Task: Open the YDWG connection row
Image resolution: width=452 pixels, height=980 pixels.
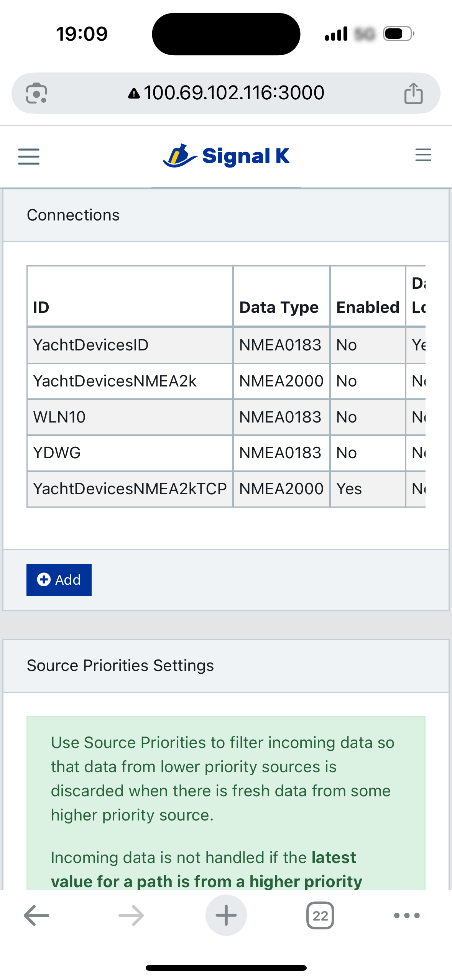Action: pos(57,453)
